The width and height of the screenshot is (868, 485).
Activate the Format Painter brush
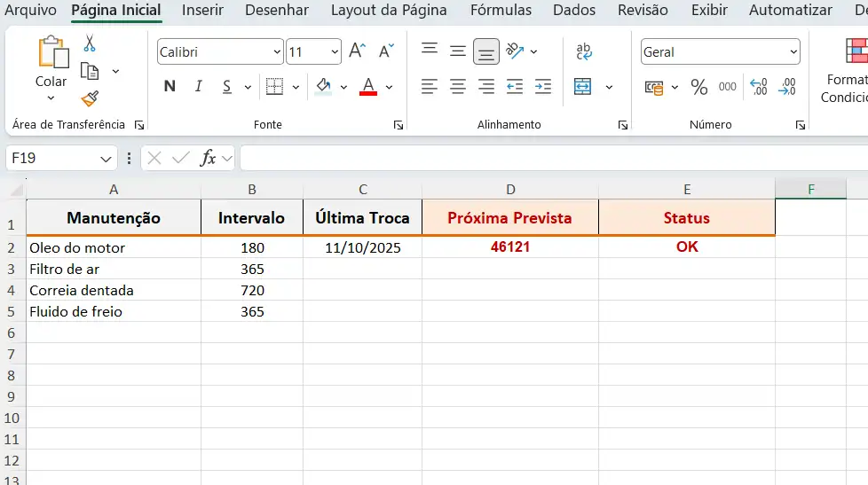tap(89, 98)
